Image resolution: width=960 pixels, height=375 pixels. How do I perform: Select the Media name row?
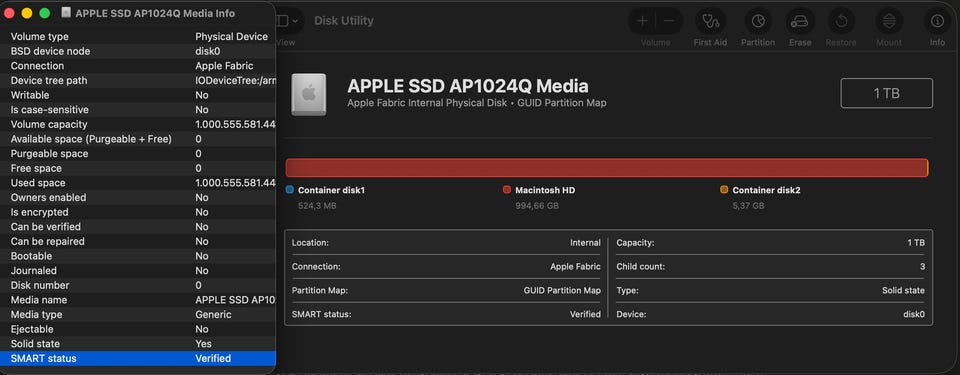point(138,300)
